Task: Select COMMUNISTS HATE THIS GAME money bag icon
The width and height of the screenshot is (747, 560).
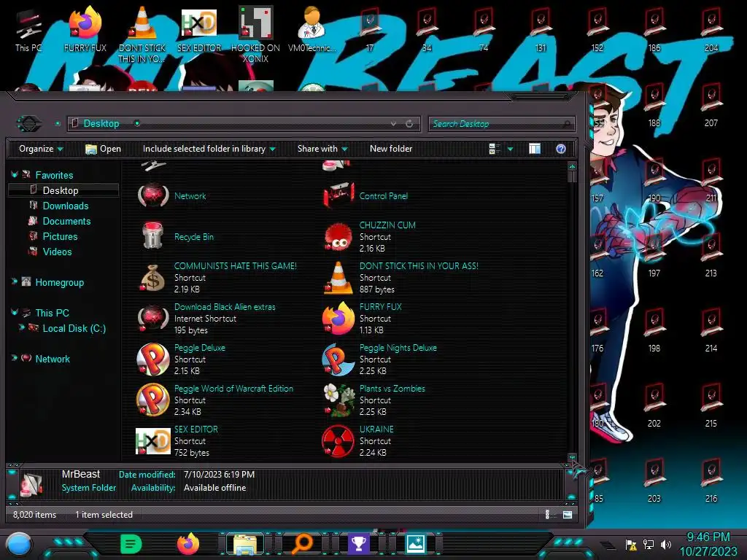Action: click(153, 278)
